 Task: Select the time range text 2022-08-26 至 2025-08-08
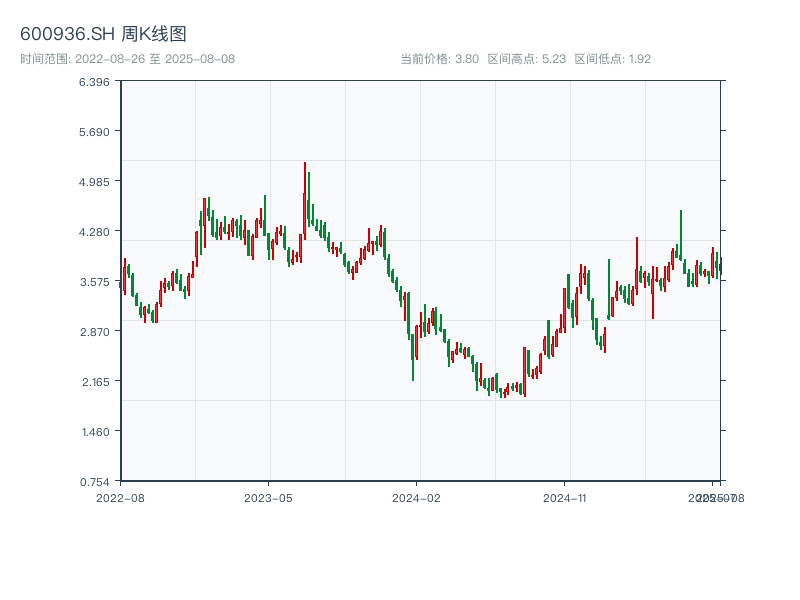click(155, 59)
